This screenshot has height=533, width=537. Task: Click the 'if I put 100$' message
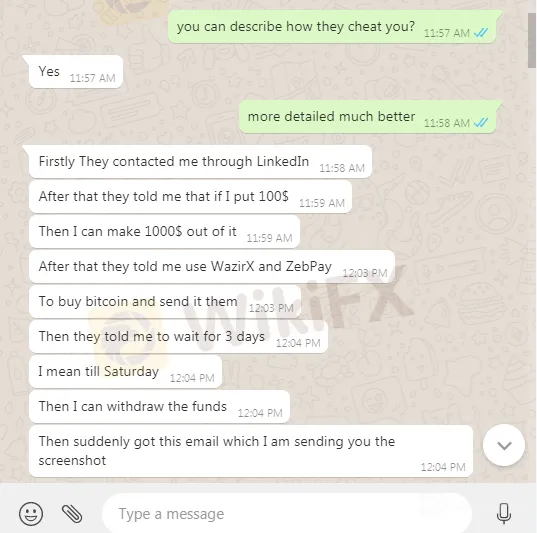tap(190, 197)
